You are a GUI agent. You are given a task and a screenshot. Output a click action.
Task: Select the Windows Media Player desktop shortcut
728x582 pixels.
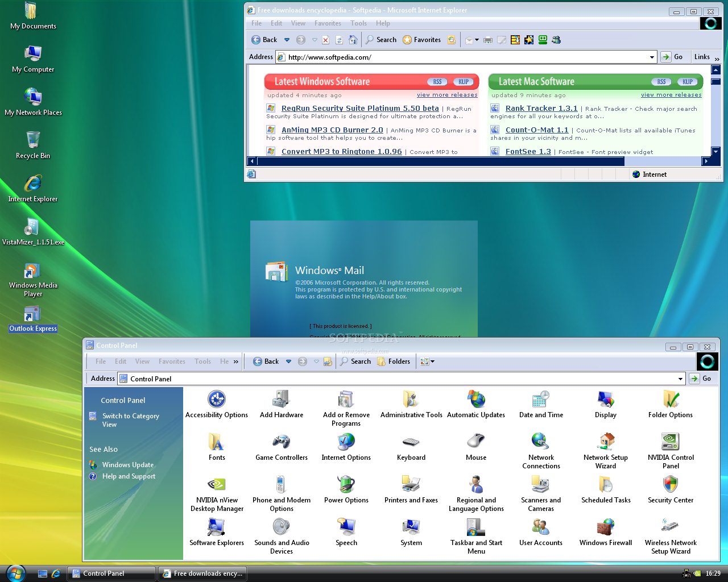point(33,280)
